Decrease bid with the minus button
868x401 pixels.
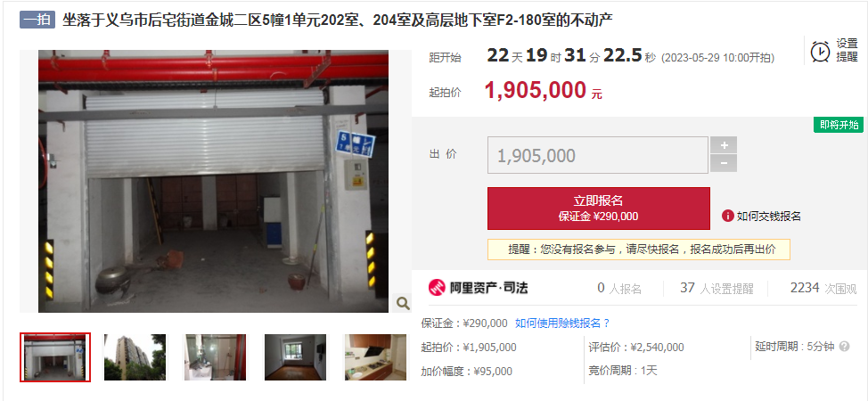click(724, 163)
